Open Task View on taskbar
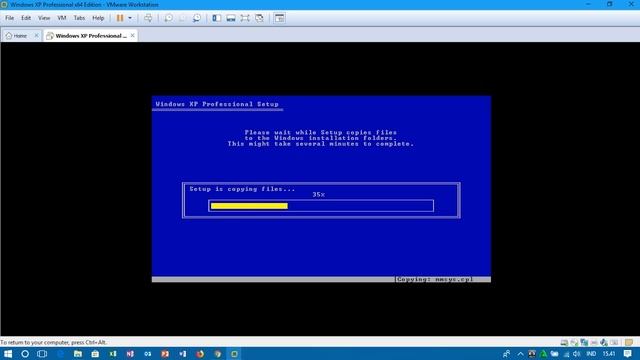 point(42,354)
